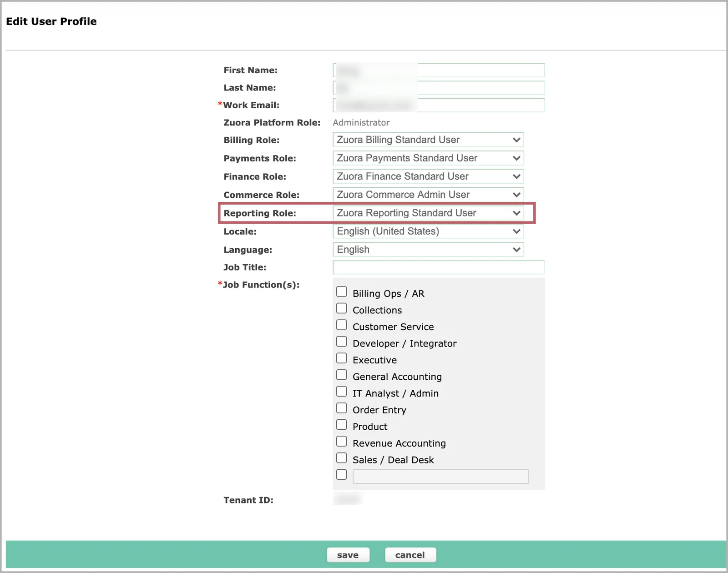Check the Collections checkbox
Image resolution: width=728 pixels, height=573 pixels.
point(342,308)
